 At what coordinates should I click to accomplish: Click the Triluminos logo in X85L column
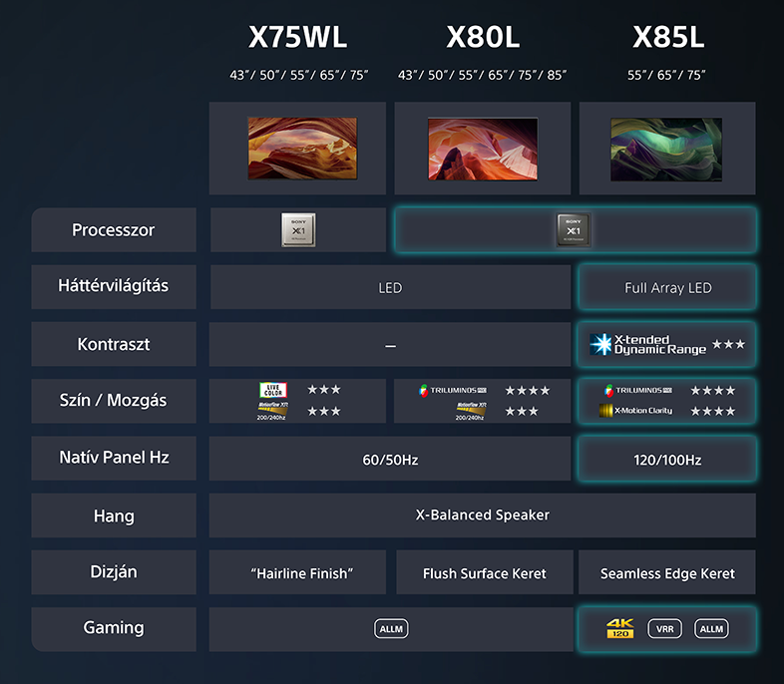click(638, 390)
